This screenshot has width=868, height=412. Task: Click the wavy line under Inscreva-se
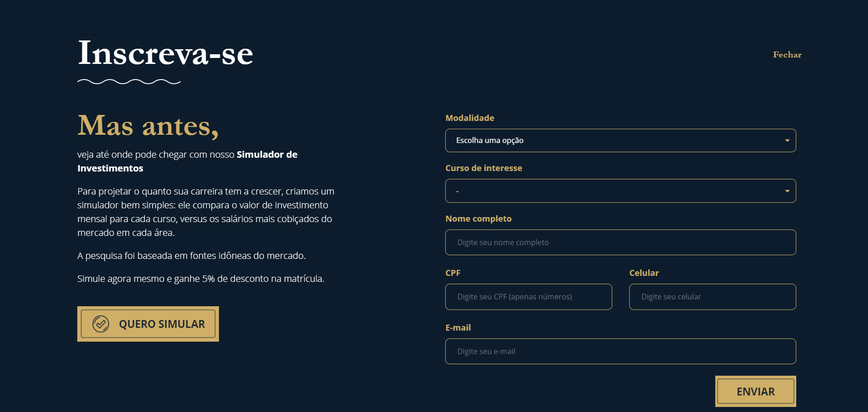(129, 82)
